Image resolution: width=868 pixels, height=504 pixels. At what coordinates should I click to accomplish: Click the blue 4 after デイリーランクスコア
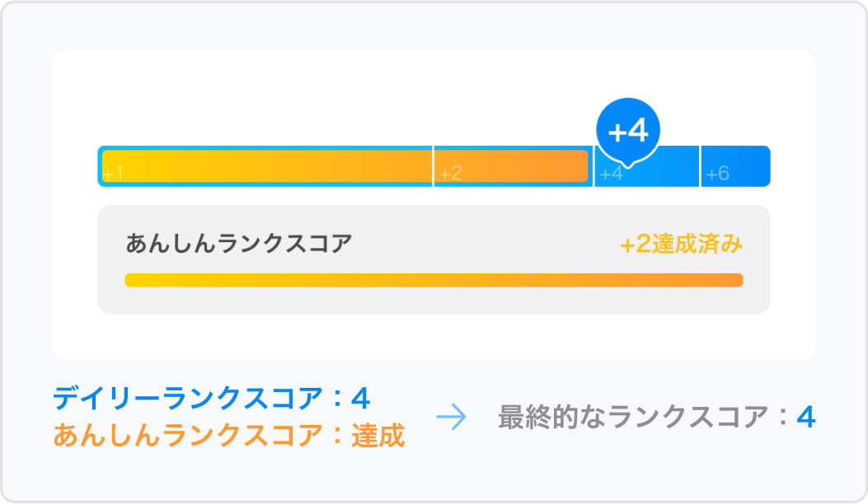360,399
